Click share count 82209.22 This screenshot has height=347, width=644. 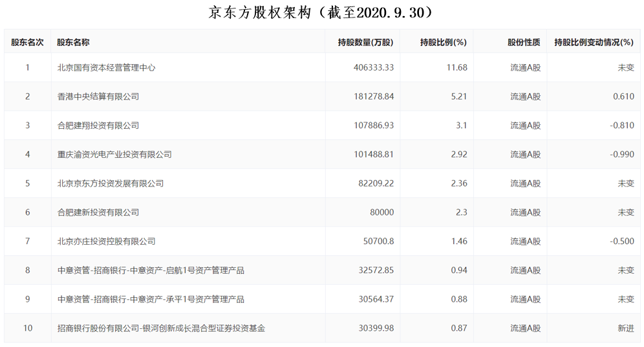pyautogui.click(x=376, y=183)
